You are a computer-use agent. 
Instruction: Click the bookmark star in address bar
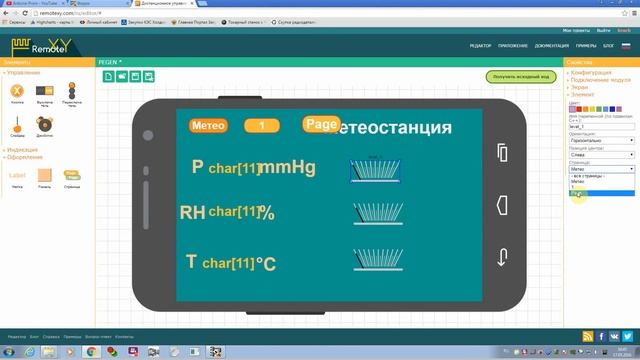point(624,13)
